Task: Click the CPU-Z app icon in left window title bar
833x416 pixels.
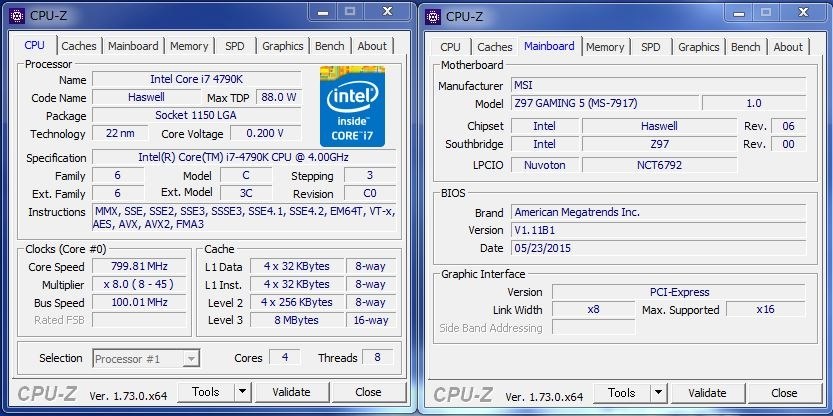Action: [17, 16]
